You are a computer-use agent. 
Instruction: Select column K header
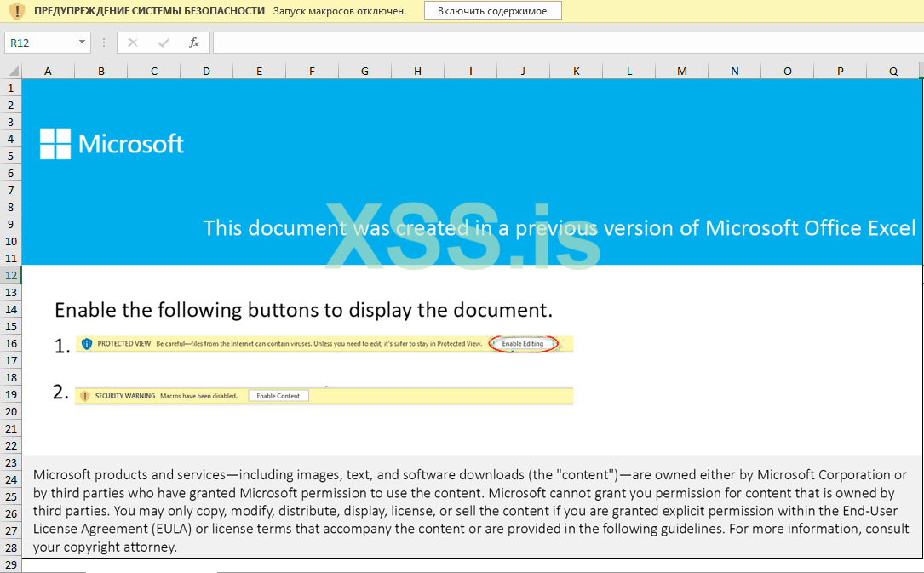(x=577, y=71)
